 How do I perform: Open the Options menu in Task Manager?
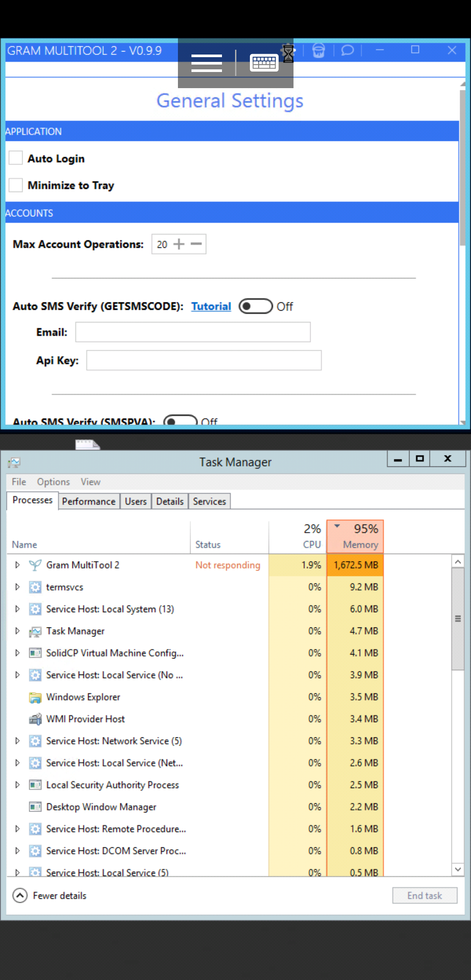tap(53, 482)
